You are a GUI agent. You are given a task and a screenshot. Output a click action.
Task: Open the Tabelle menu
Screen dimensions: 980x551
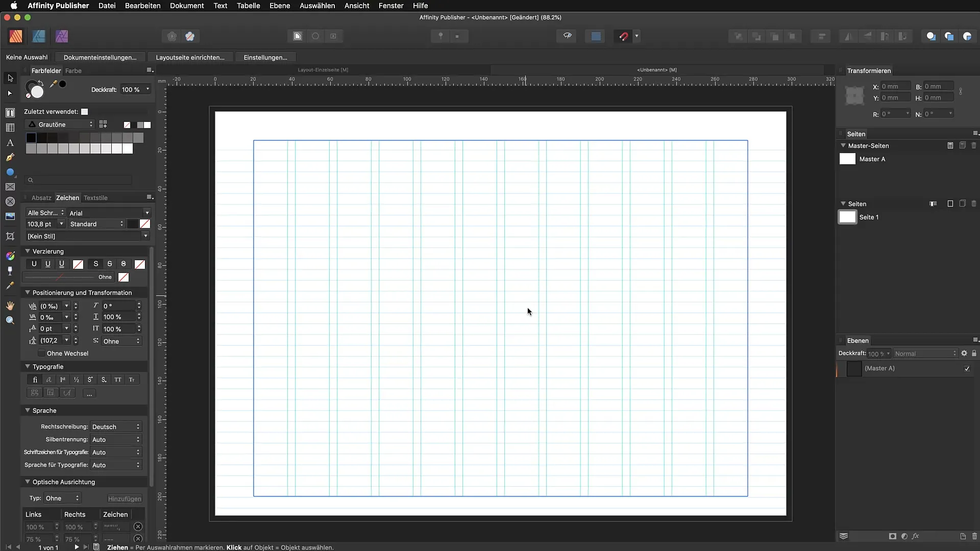[248, 6]
